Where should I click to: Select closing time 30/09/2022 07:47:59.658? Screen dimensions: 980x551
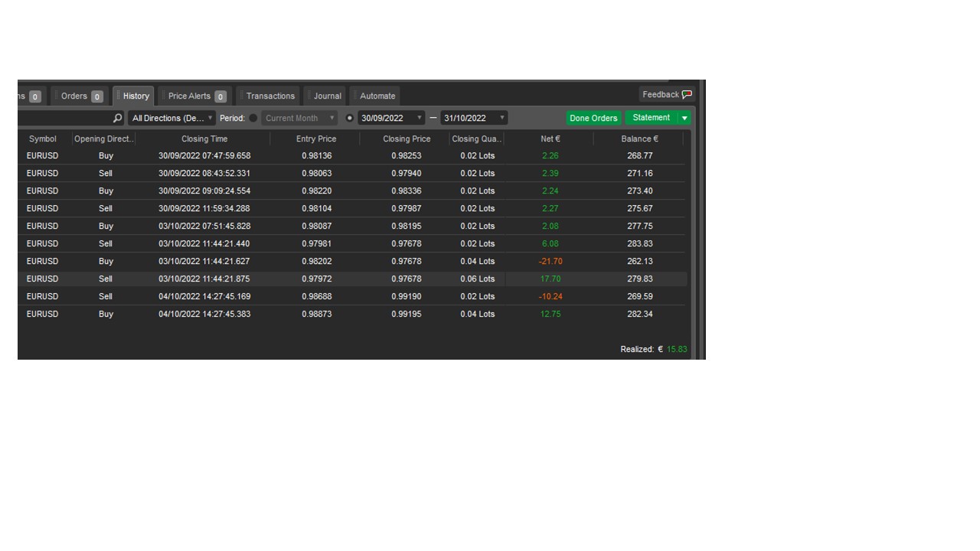tap(204, 156)
